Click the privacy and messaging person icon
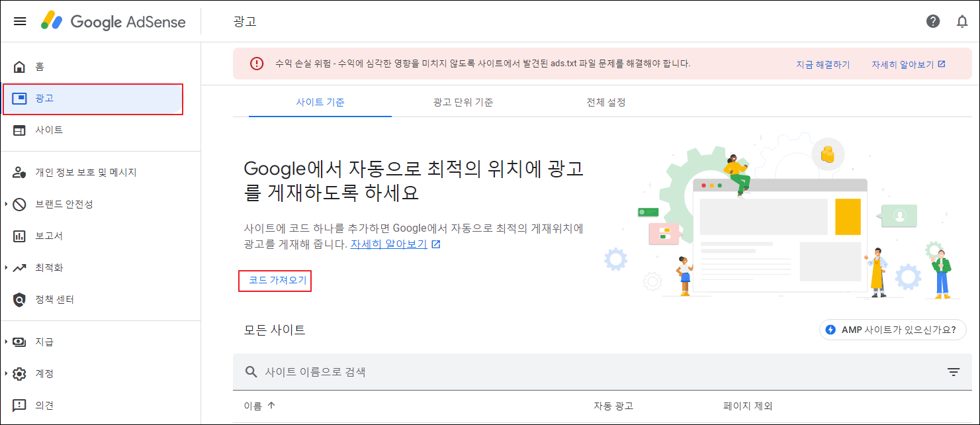 click(x=20, y=172)
